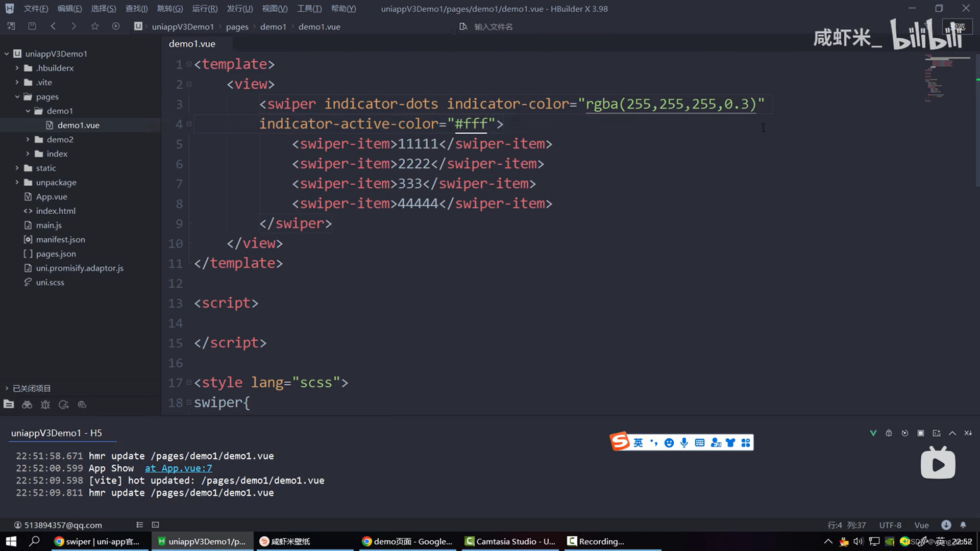The width and height of the screenshot is (980, 551).
Task: Toggle fold marker on line 2 view
Action: pyautogui.click(x=189, y=84)
